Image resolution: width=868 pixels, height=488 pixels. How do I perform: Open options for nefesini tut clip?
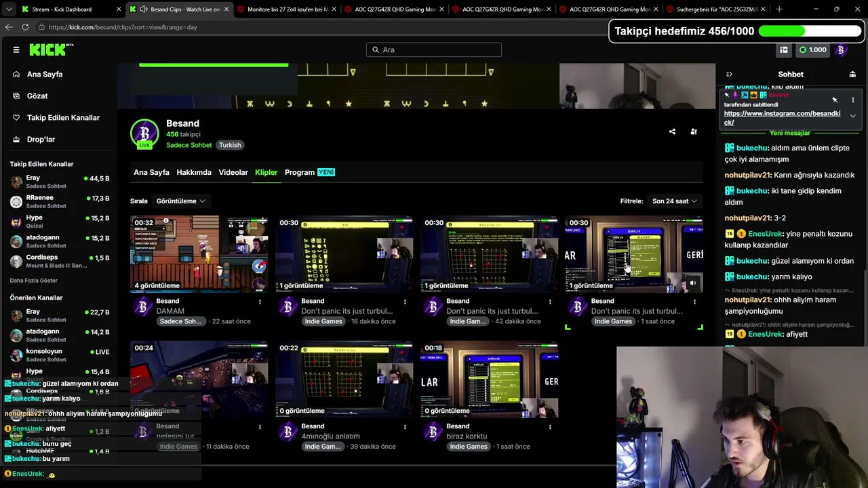click(260, 427)
